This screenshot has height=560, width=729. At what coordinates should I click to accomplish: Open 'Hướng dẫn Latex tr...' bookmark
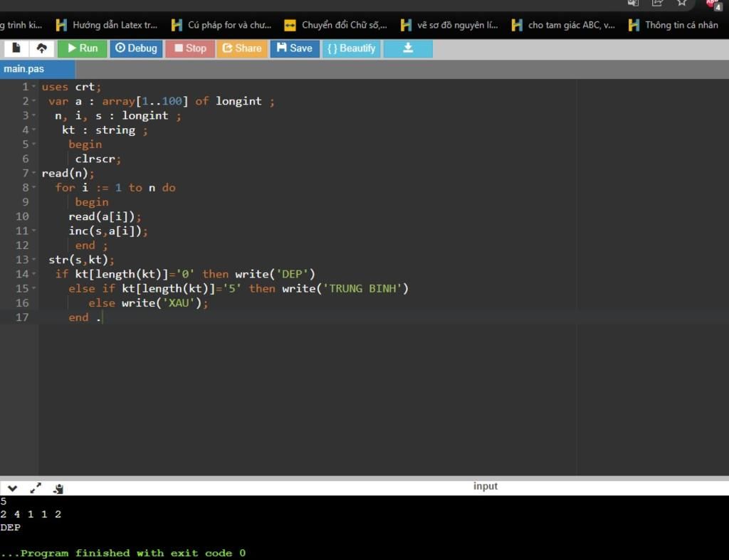point(107,25)
